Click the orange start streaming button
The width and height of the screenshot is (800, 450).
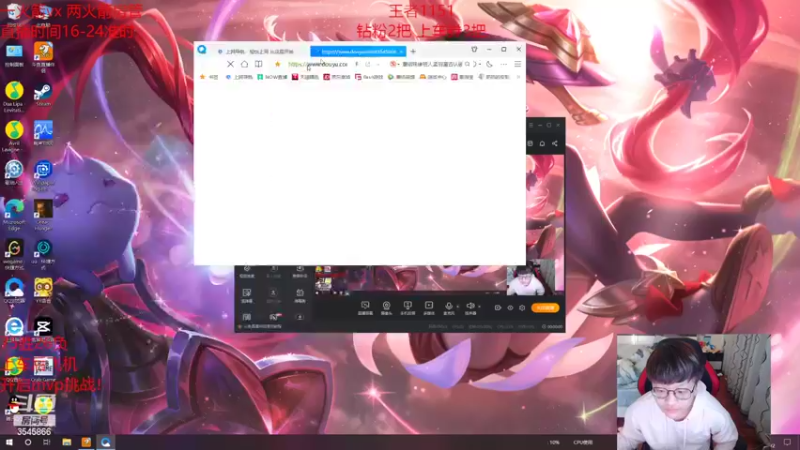(545, 308)
